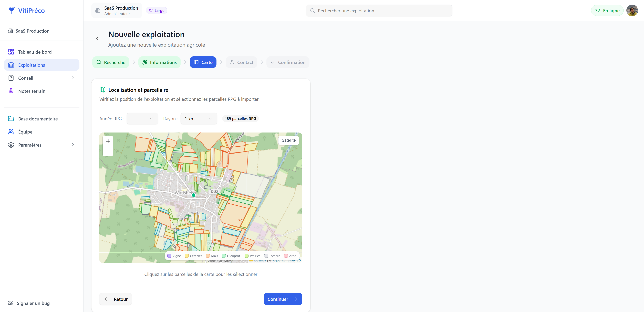Toggle the Vigne legend swatch
The height and width of the screenshot is (312, 644).
170,256
